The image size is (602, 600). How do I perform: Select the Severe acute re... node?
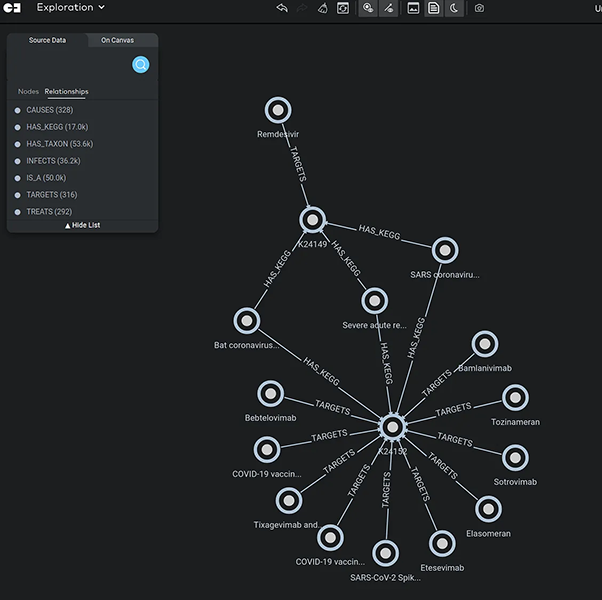pyautogui.click(x=374, y=301)
